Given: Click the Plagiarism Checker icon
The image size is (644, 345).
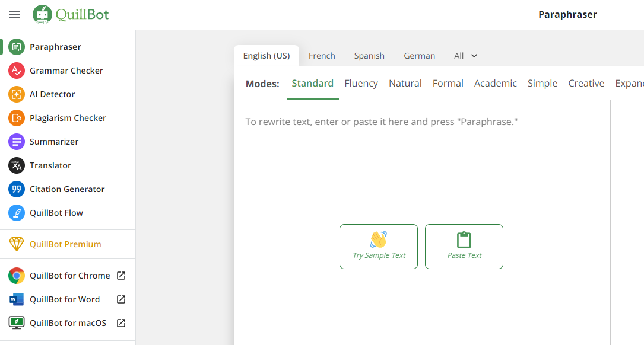Looking at the screenshot, I should 17,118.
